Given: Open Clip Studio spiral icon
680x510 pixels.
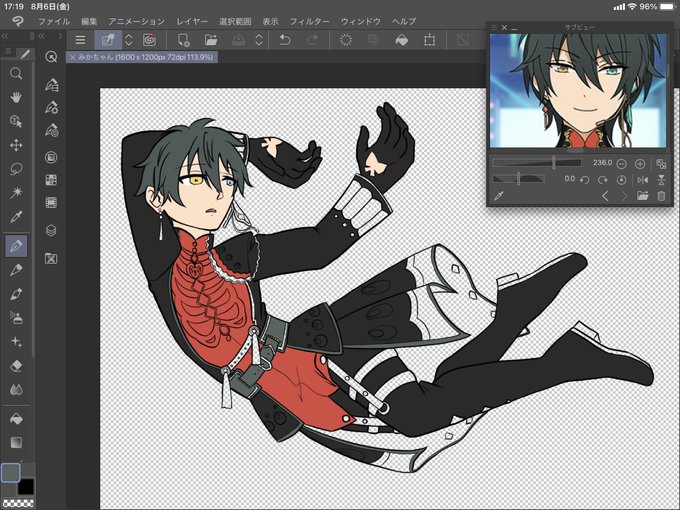Looking at the screenshot, I should coord(149,40).
